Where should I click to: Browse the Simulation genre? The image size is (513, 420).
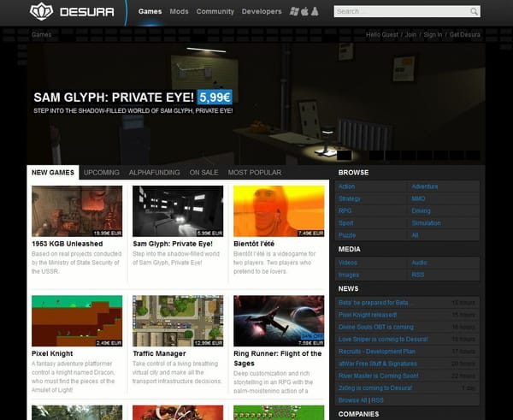pos(427,223)
